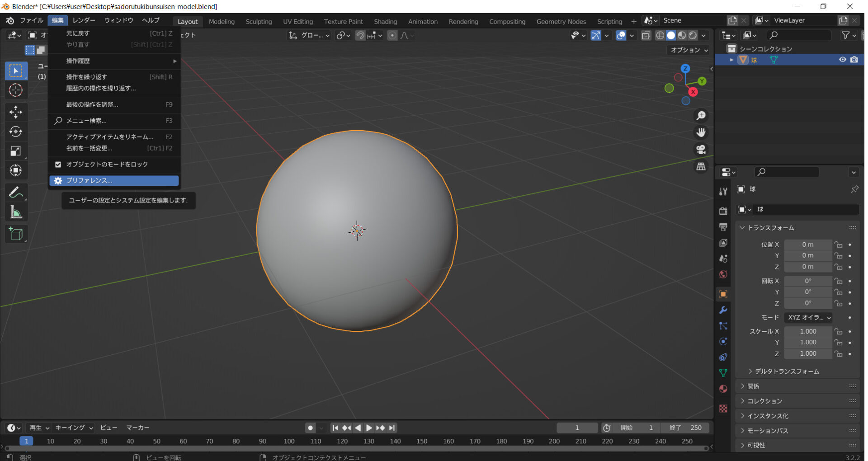Screen dimensions: 868x461
Task: Select the Annotate tool
Action: pyautogui.click(x=16, y=193)
